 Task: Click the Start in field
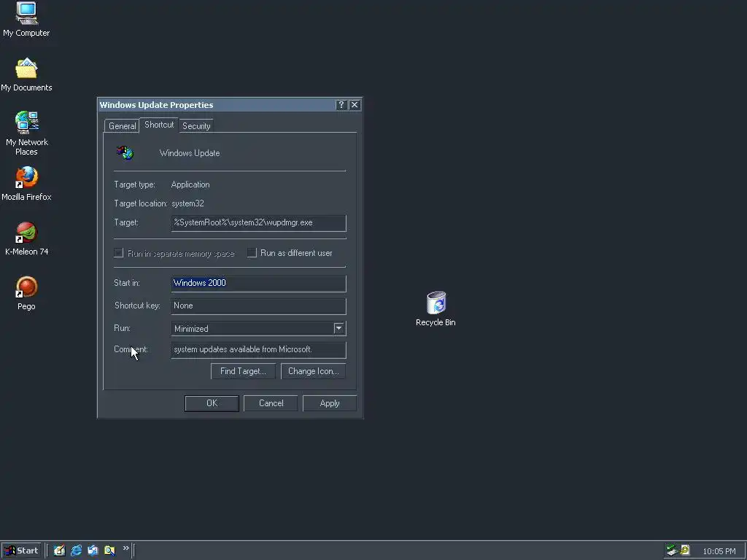point(259,284)
